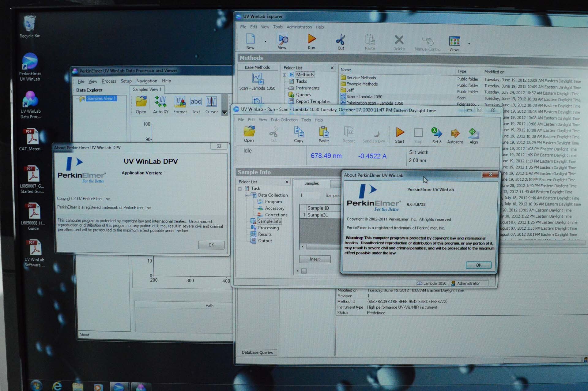Select Processing in the Run window tree

pos(268,228)
